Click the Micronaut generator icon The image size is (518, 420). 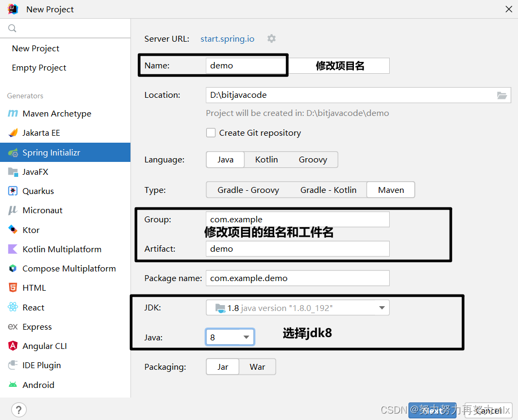(13, 211)
